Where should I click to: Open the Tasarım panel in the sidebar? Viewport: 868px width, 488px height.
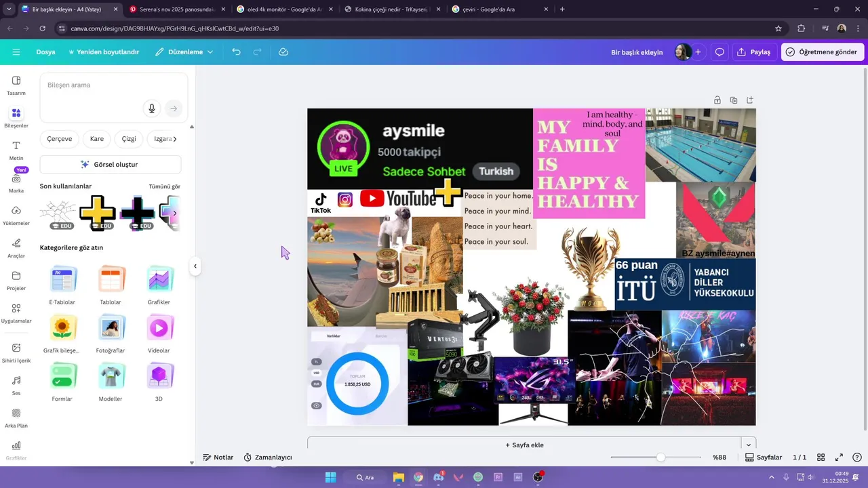[16, 85]
